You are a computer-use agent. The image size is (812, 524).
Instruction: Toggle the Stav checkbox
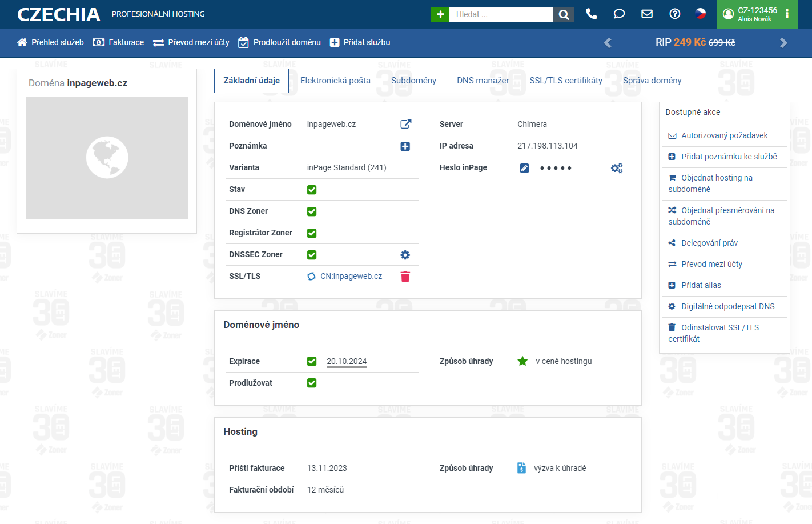point(312,190)
